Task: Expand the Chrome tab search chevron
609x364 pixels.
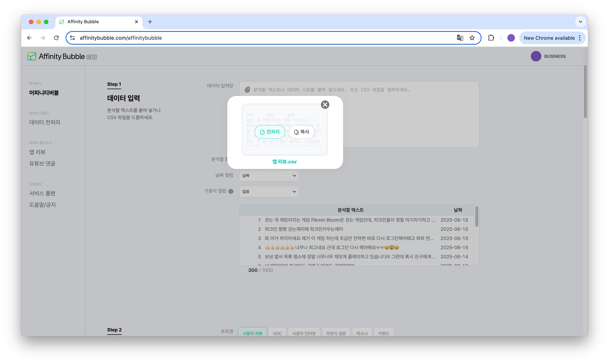Action: click(x=580, y=22)
